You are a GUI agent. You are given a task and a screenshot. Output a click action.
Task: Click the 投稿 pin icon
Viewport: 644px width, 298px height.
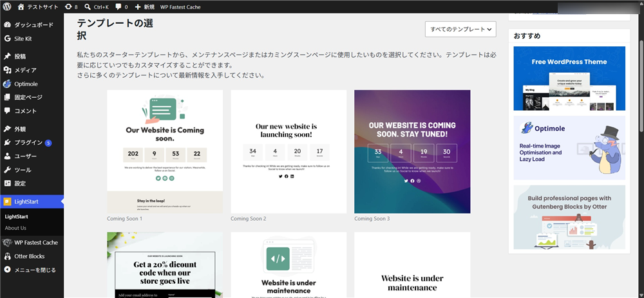click(x=7, y=56)
